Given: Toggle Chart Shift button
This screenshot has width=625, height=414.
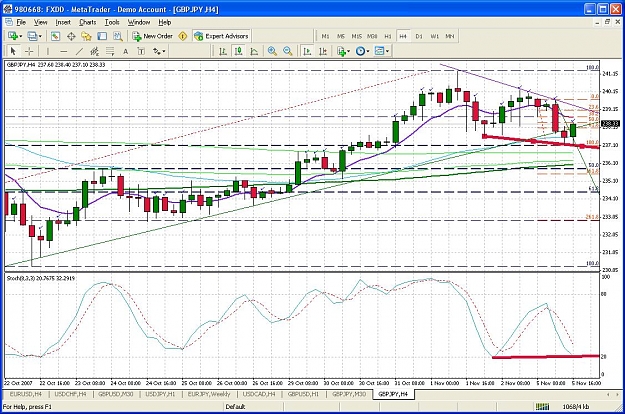Looking at the screenshot, I should click(x=323, y=51).
